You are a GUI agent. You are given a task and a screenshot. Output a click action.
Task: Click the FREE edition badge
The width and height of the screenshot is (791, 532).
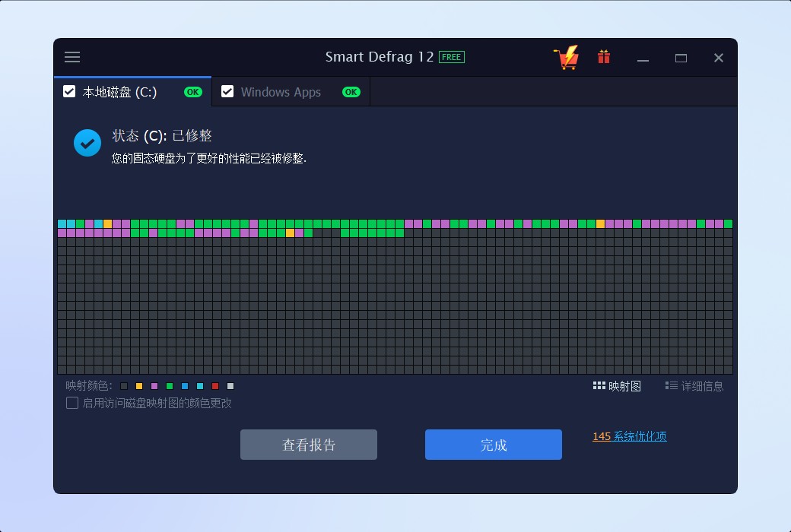[452, 57]
